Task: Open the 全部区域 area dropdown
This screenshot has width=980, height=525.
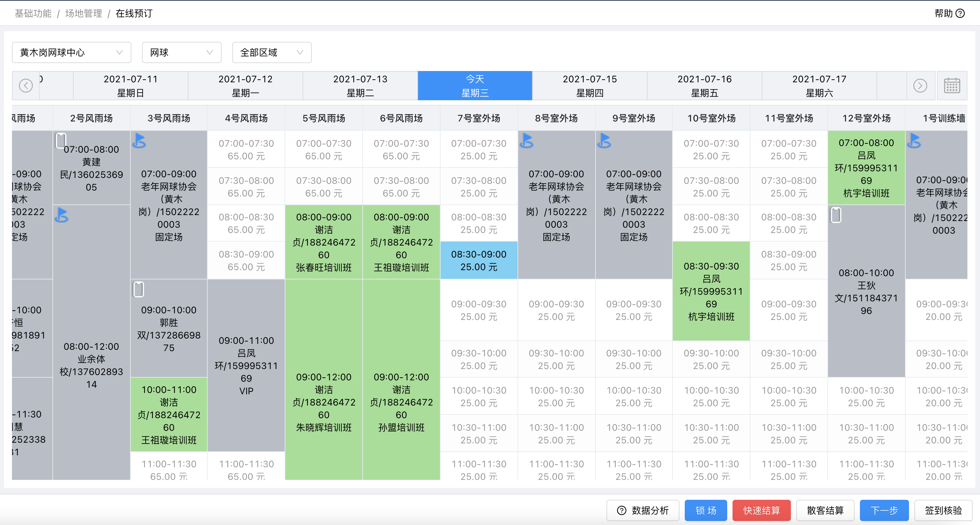Action: coord(272,52)
